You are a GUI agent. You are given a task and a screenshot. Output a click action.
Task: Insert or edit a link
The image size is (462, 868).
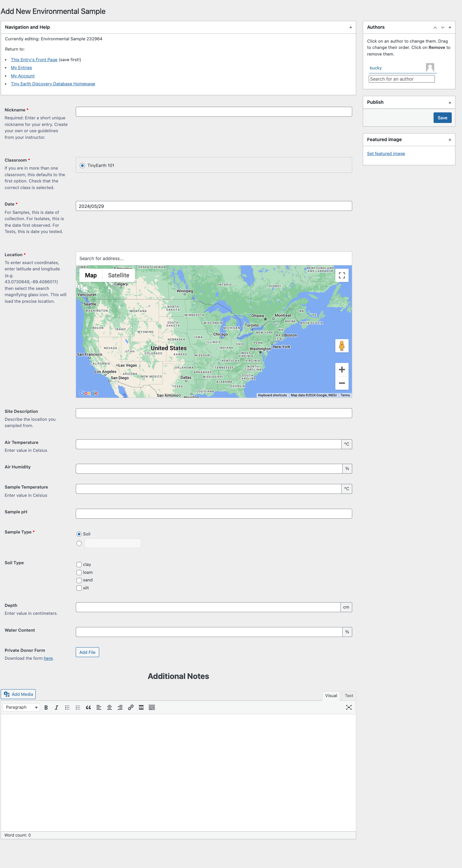pos(131,707)
